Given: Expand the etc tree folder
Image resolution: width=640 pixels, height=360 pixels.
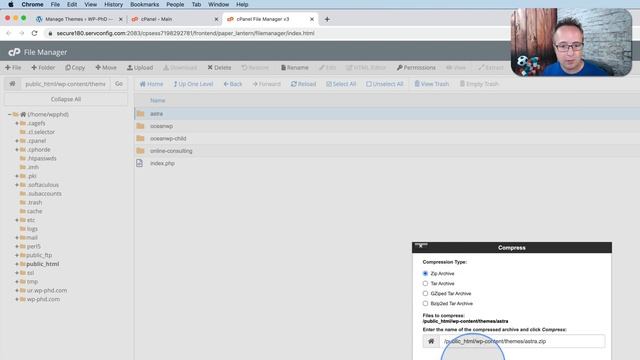Looking at the screenshot, I should [x=17, y=220].
